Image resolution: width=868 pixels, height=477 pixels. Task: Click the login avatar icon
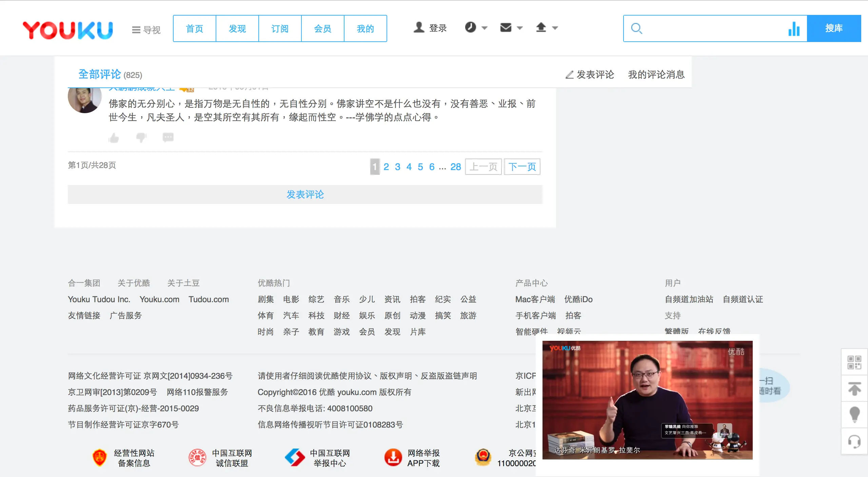[419, 28]
